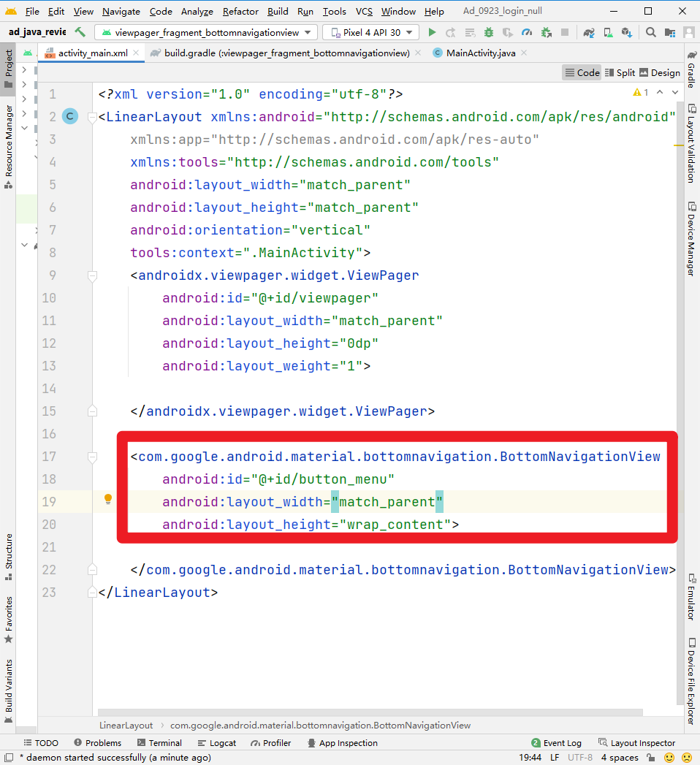Click the yellow lightbulb quick-fix icon

click(108, 499)
